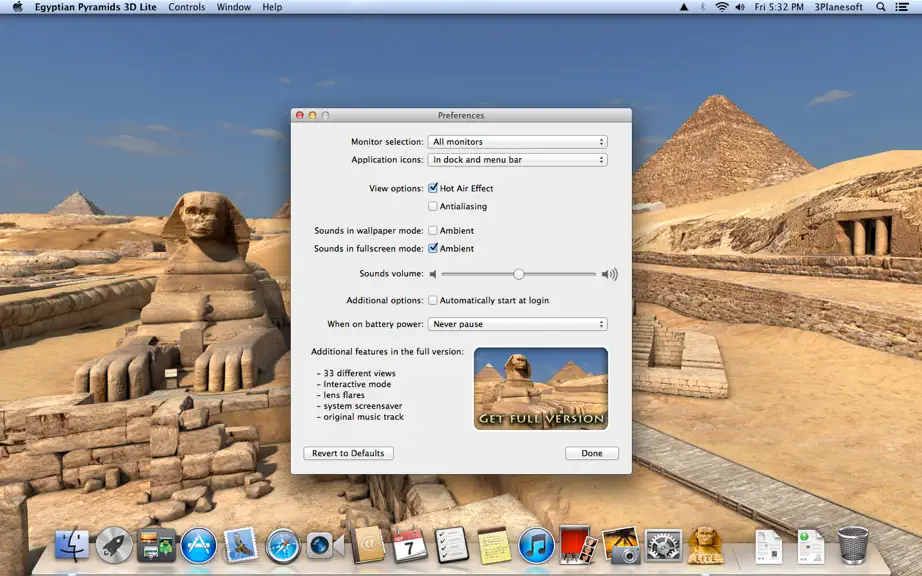
Task: Click Revert to Defaults button
Action: pyautogui.click(x=349, y=453)
